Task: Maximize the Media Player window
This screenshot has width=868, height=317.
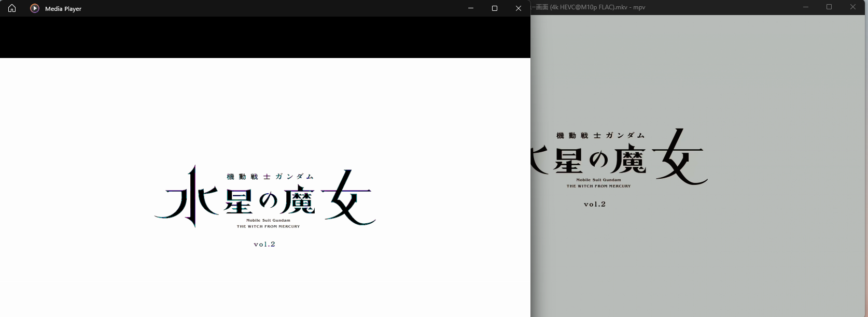Action: 495,8
